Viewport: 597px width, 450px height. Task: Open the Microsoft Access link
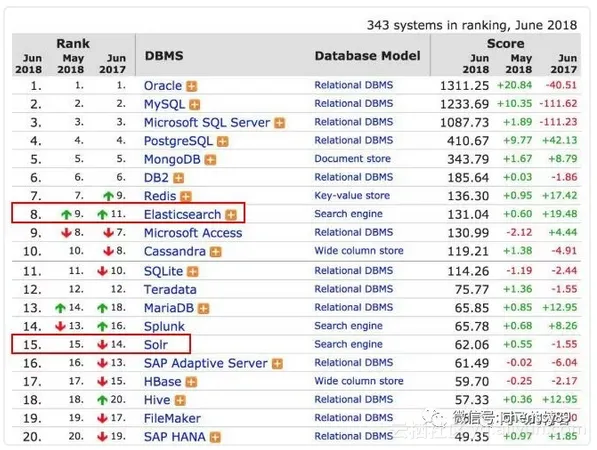(x=193, y=233)
